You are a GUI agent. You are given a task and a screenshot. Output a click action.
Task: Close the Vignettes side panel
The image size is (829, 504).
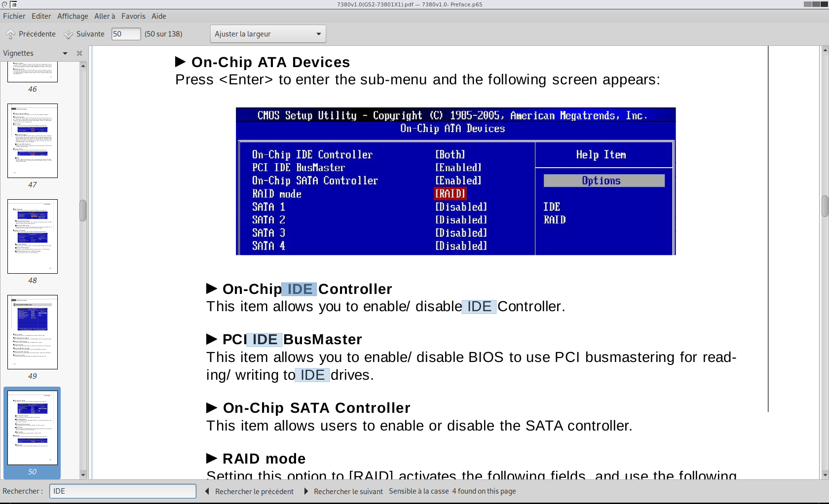pyautogui.click(x=79, y=53)
